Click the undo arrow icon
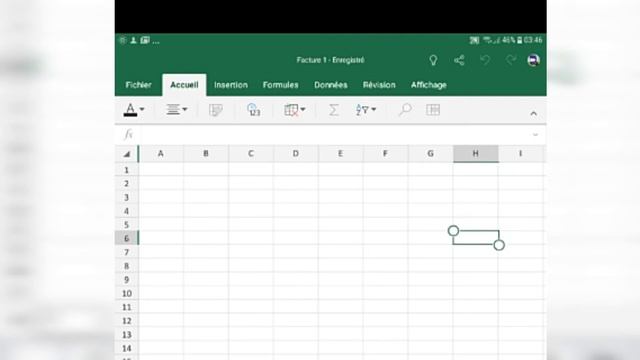The width and height of the screenshot is (640, 360). [485, 60]
